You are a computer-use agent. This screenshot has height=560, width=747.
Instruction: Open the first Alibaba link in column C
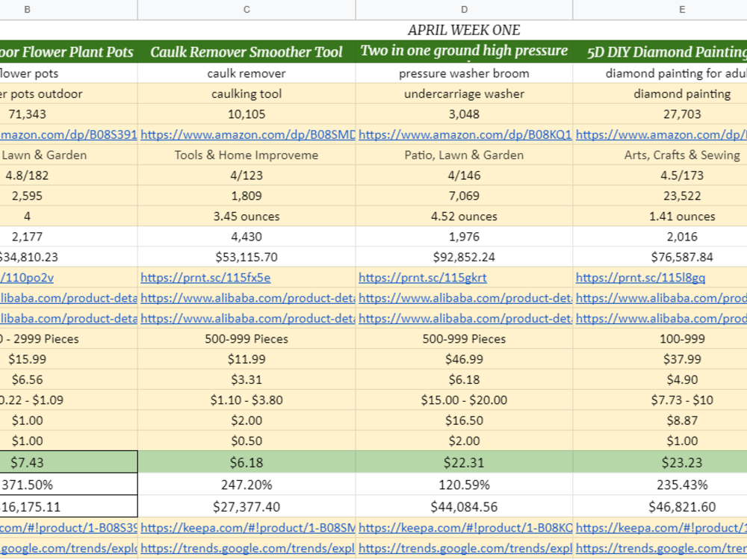247,298
